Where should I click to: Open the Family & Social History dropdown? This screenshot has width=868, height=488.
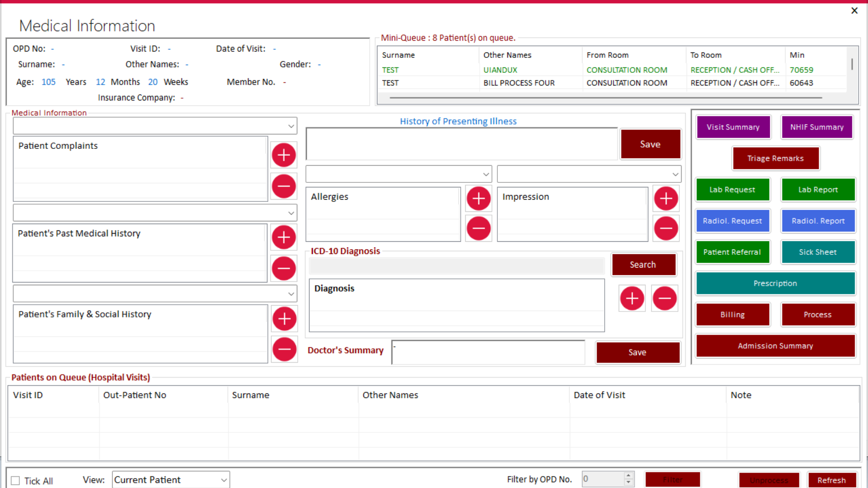[291, 294]
